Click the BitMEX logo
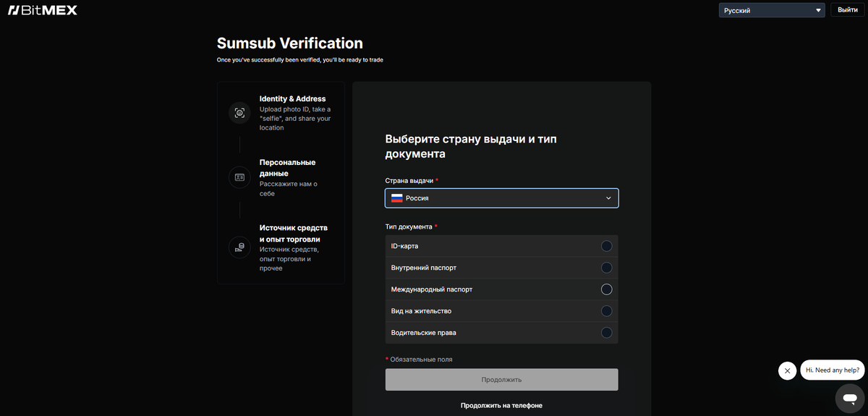 [x=42, y=10]
